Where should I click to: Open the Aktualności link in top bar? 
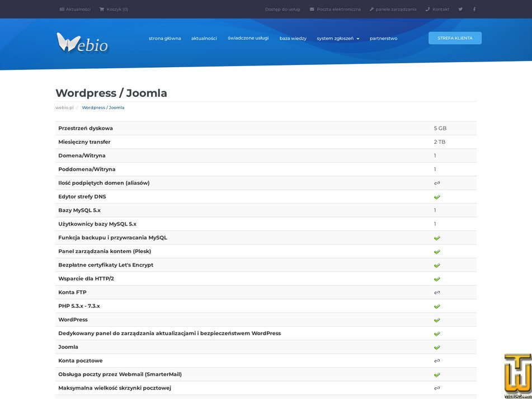75,10
